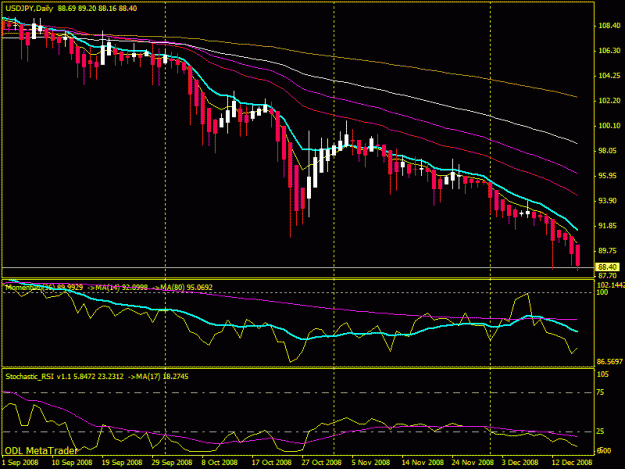Image resolution: width=625 pixels, height=469 pixels.
Task: Click the 8 Oct 2008 date label
Action: 219,463
